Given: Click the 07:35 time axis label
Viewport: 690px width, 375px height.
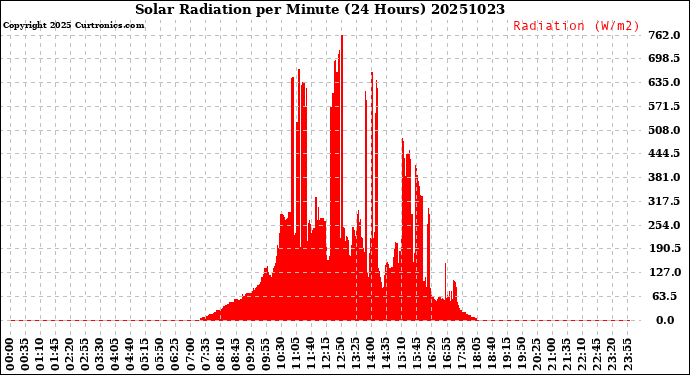Looking at the screenshot, I should (206, 355).
